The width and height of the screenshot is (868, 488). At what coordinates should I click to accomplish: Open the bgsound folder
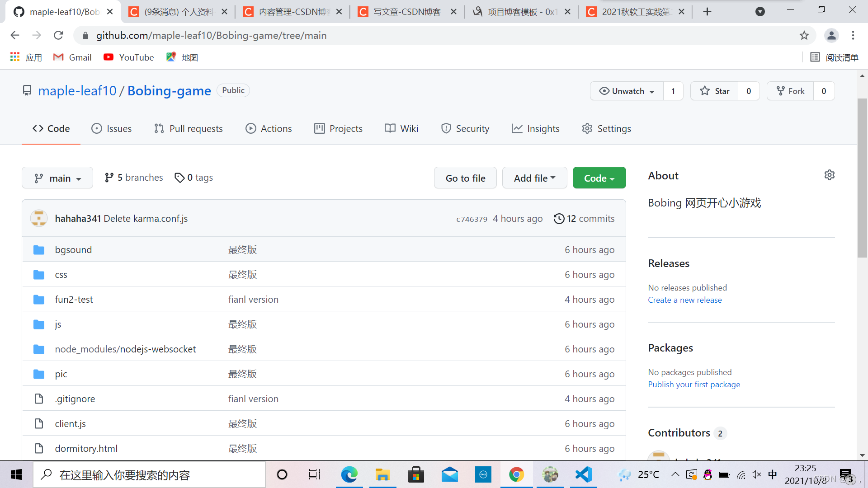73,249
